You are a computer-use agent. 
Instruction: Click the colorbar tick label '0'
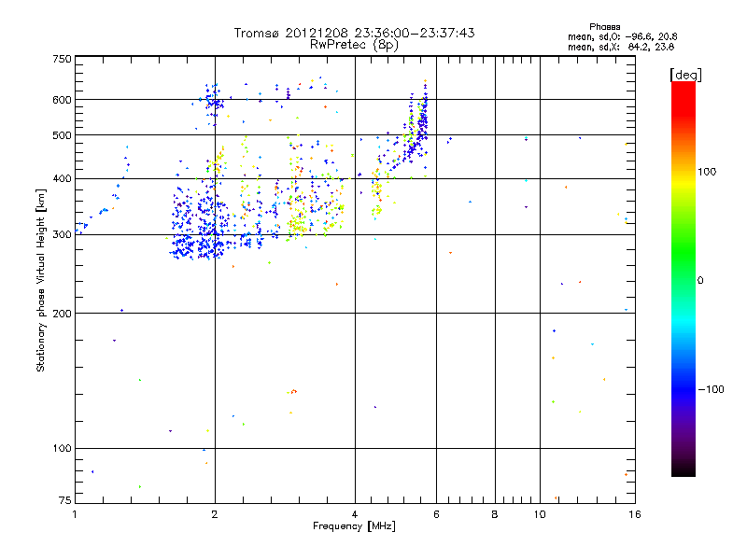[700, 281]
